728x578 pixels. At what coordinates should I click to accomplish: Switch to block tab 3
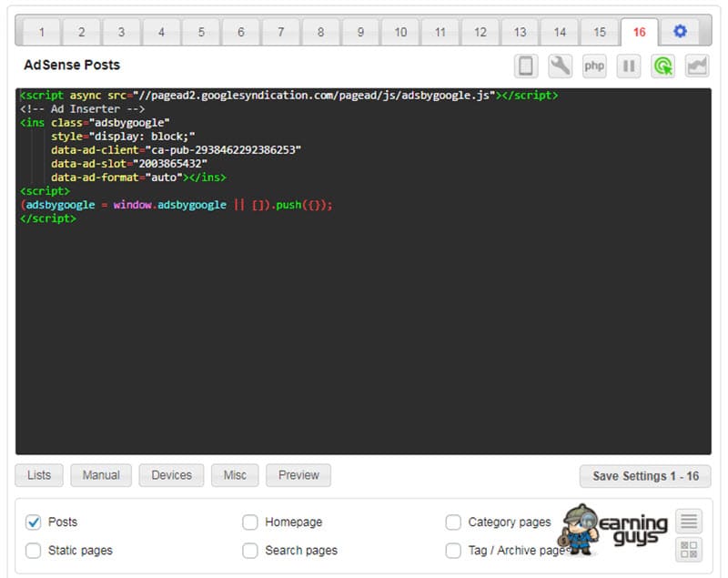(121, 32)
